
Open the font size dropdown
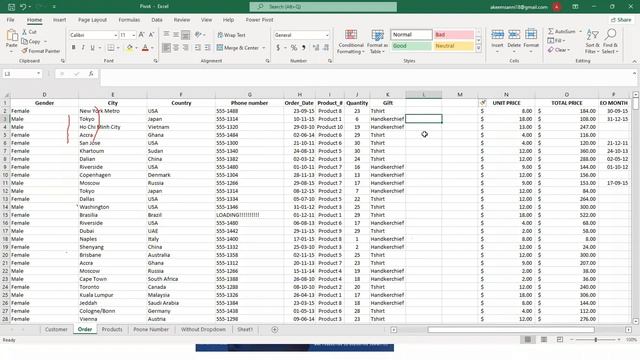click(133, 35)
